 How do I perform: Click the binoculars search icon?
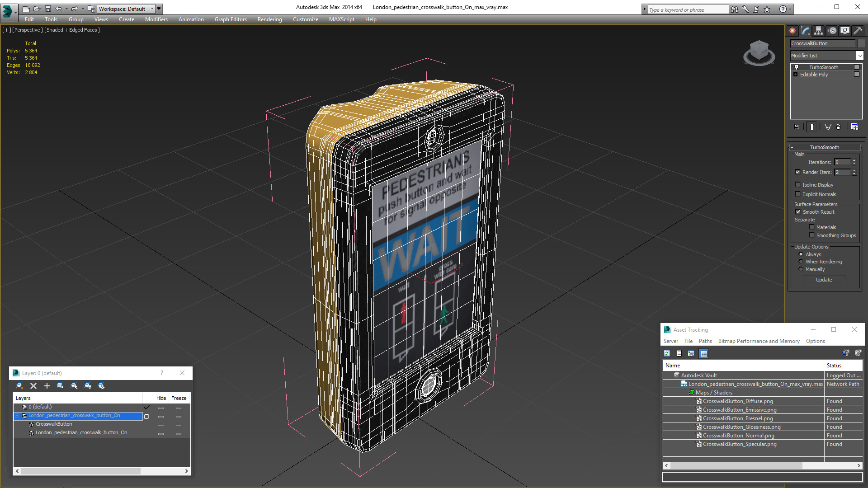point(735,9)
